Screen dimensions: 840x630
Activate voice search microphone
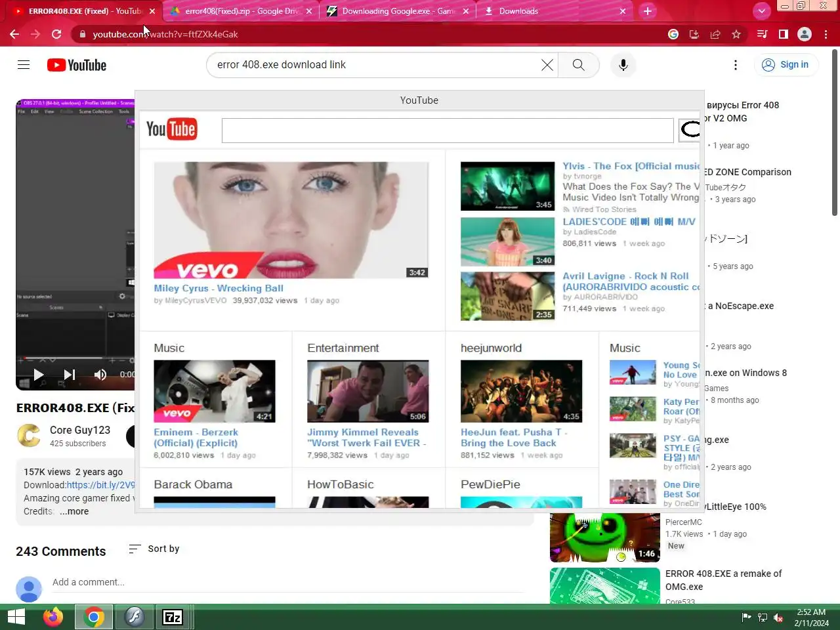(623, 64)
